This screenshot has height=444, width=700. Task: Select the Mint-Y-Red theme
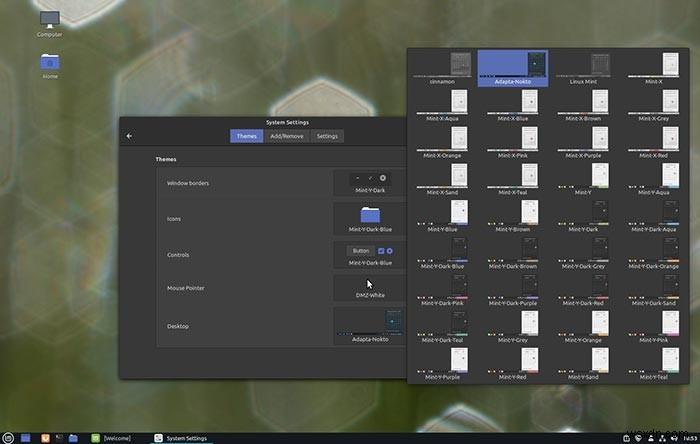pyautogui.click(x=512, y=365)
